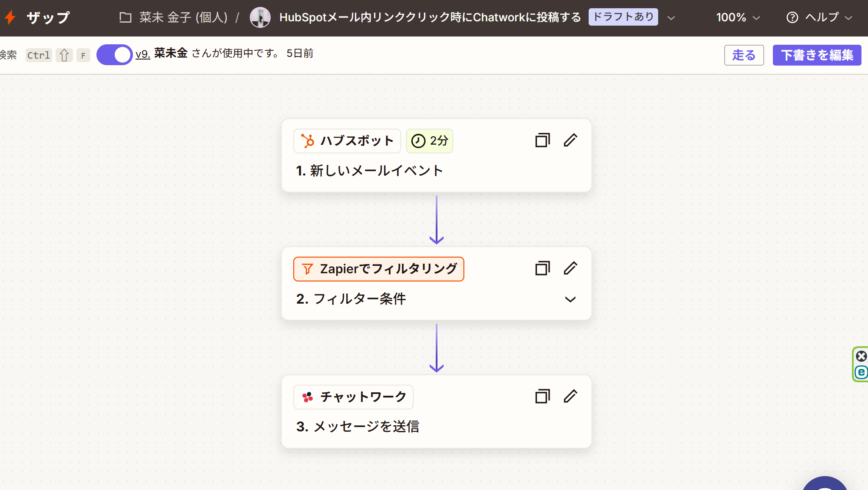Image resolution: width=868 pixels, height=490 pixels.
Task: Expand the chevron next to ドラフトあり
Action: pos(671,18)
